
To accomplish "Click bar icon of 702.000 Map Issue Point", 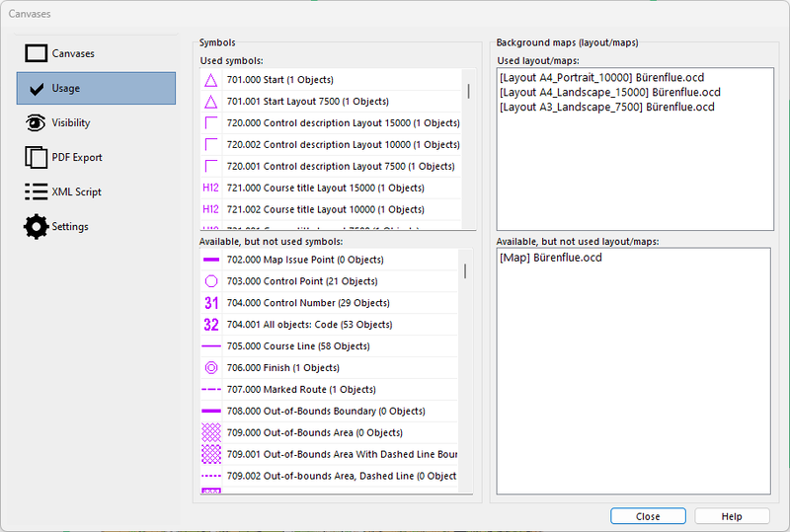I will click(211, 260).
